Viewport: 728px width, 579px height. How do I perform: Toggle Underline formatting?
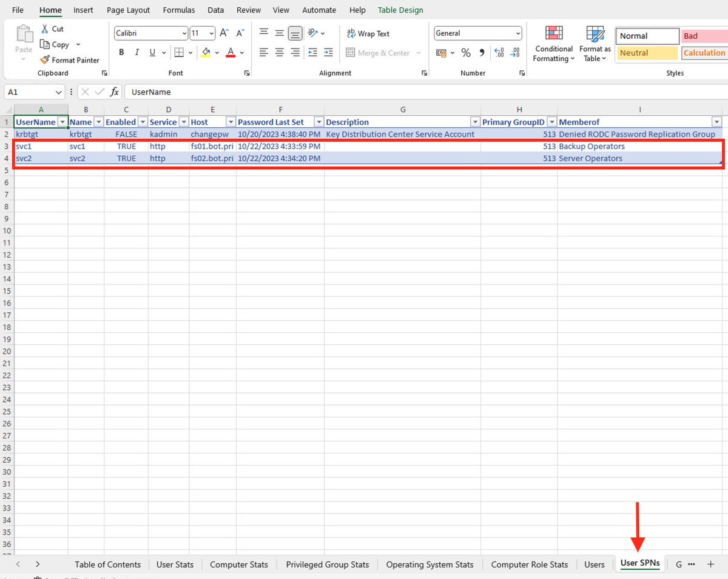point(153,53)
